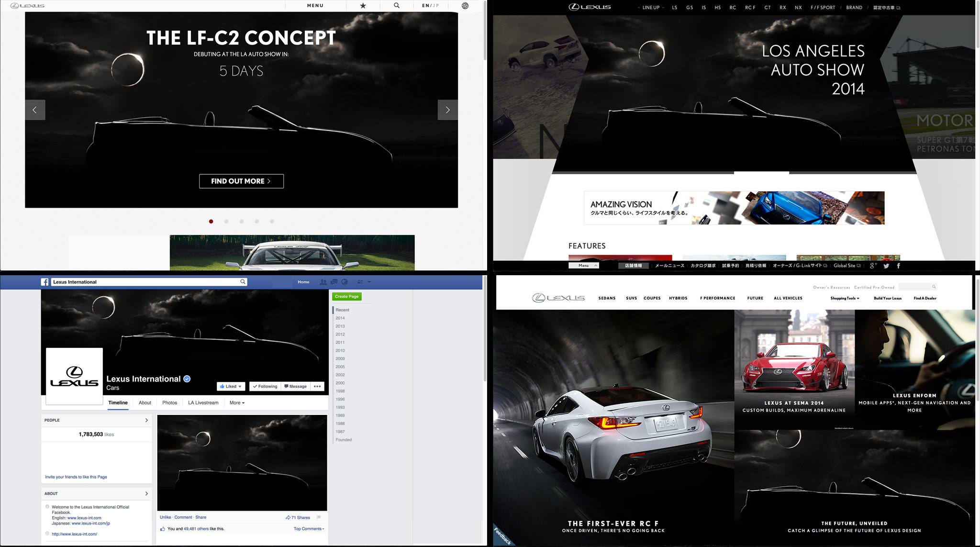Select third carousel dot under LF-C2 banner
Screen dimensions: 980x547
pos(242,222)
